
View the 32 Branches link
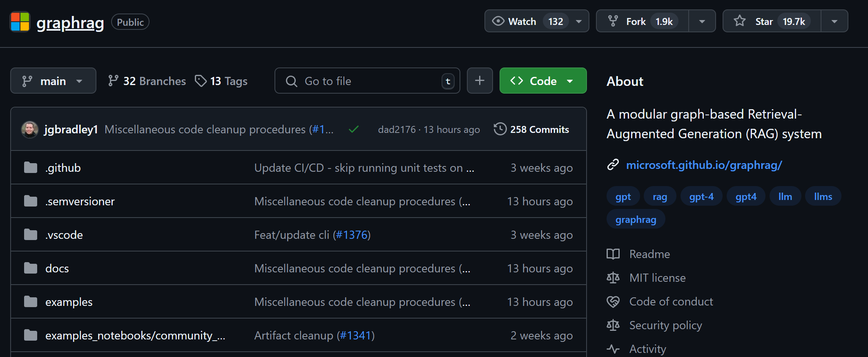click(x=147, y=81)
